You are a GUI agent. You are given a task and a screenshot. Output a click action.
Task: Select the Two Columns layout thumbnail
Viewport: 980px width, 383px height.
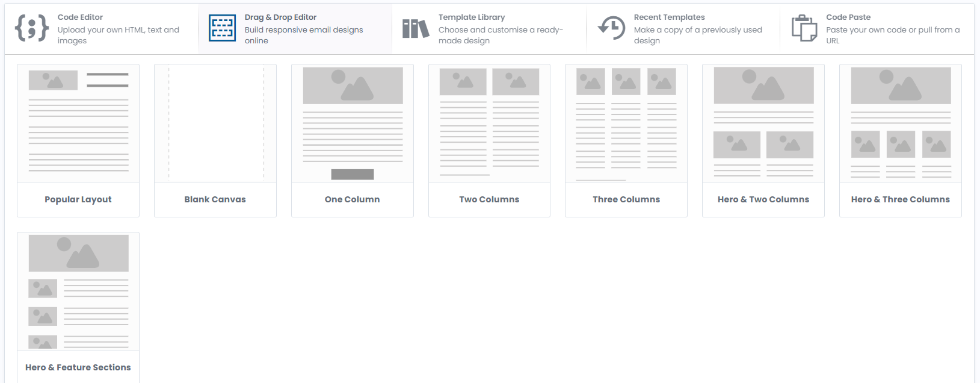tap(489, 123)
